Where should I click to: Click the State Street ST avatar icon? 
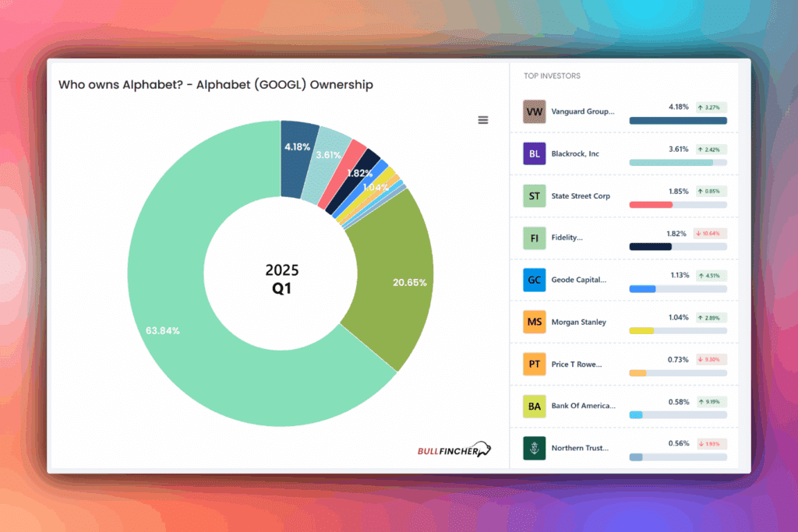click(x=535, y=196)
